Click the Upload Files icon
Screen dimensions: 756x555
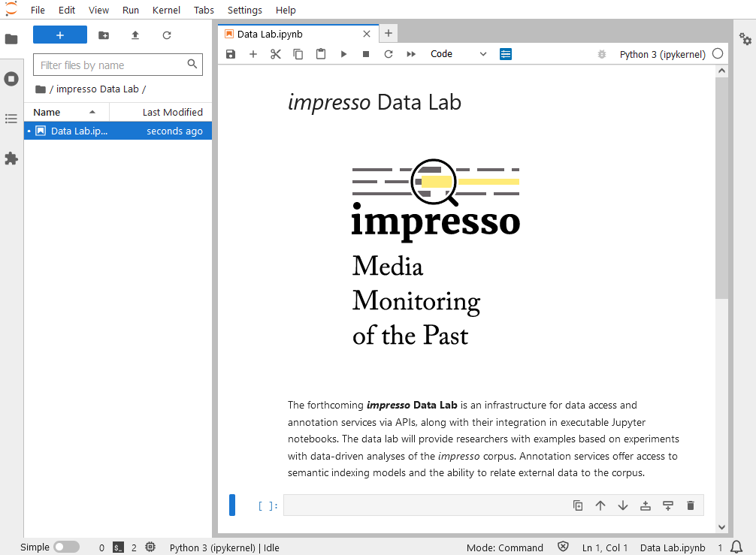tap(135, 35)
